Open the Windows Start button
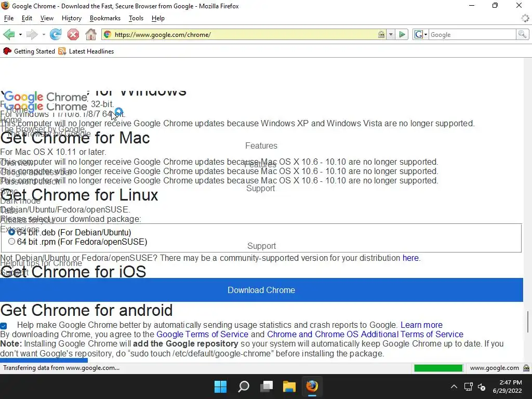Viewport: 532px width, 399px height. tap(220, 387)
